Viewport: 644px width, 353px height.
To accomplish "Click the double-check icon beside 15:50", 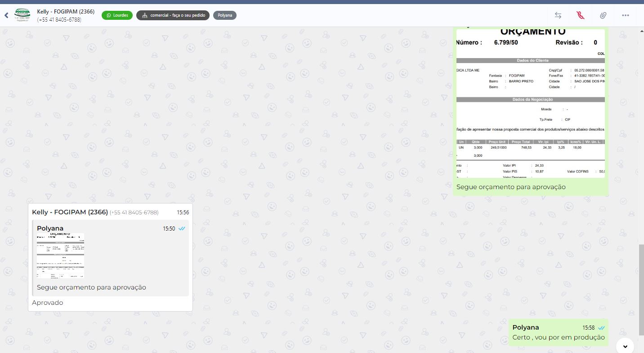I will coord(182,229).
